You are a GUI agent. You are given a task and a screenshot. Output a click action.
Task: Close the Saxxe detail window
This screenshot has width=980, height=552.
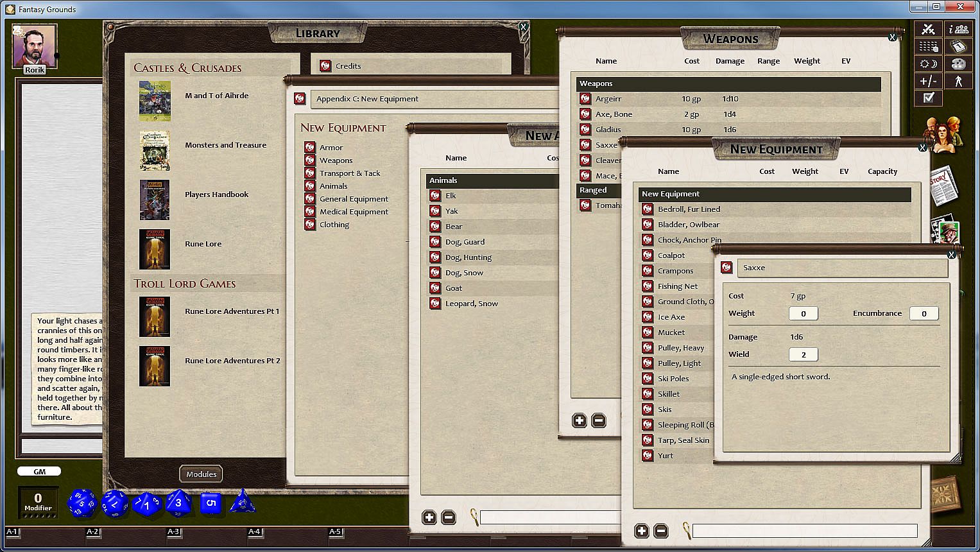951,255
